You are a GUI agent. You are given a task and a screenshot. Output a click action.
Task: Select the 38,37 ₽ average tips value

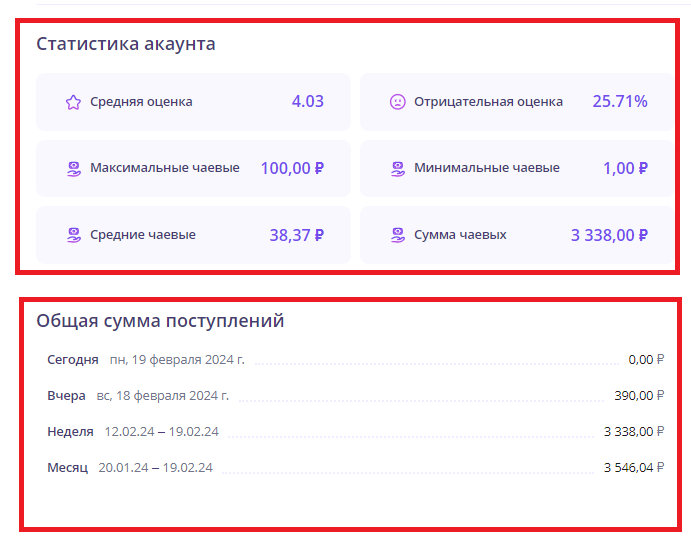pyautogui.click(x=296, y=235)
